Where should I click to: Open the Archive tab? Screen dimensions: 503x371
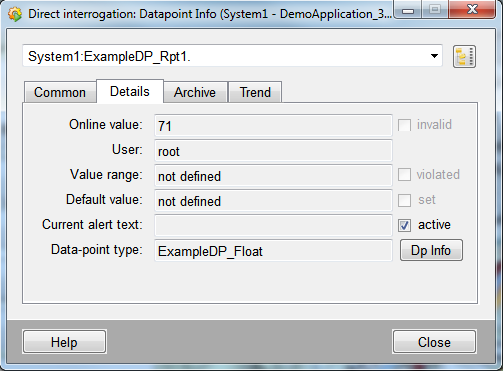coord(195,92)
